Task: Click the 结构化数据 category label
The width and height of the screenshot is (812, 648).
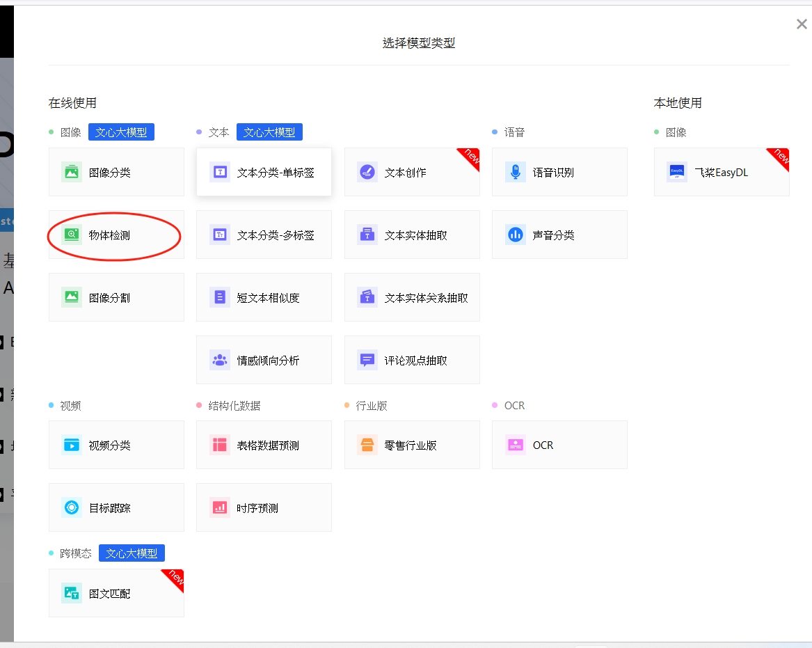Action: [234, 406]
